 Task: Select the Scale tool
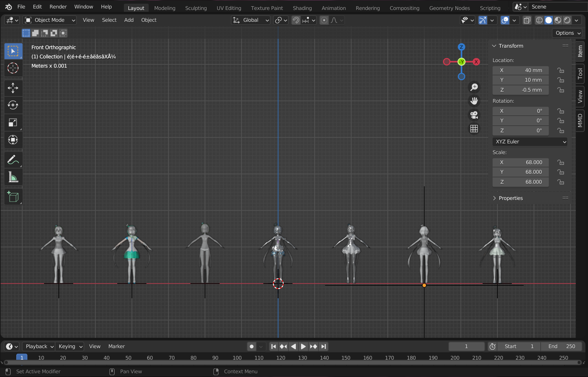tap(13, 123)
